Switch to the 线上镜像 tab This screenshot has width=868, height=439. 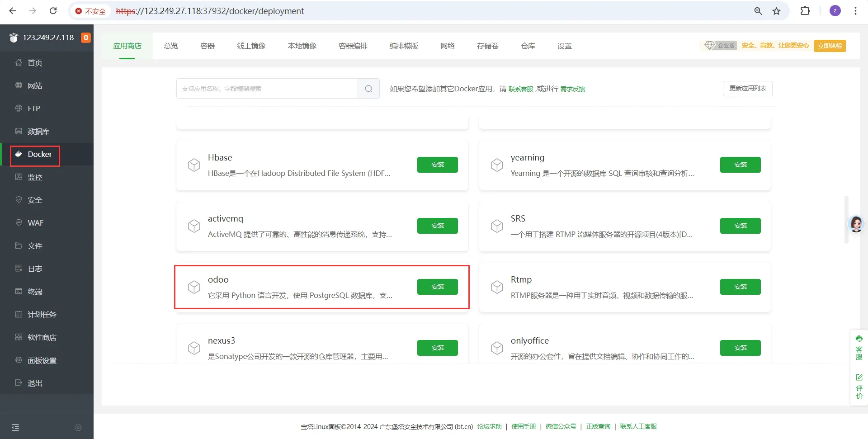tap(251, 46)
